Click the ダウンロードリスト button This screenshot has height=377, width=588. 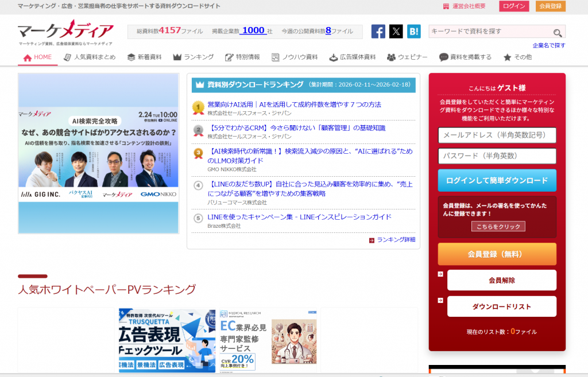(x=502, y=306)
